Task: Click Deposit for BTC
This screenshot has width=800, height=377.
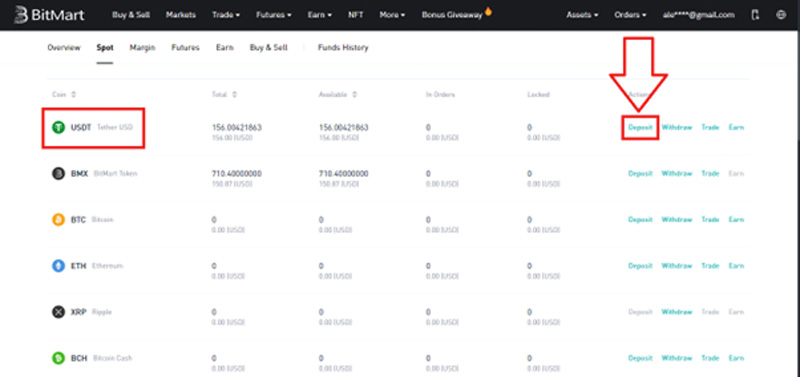Action: (x=640, y=219)
